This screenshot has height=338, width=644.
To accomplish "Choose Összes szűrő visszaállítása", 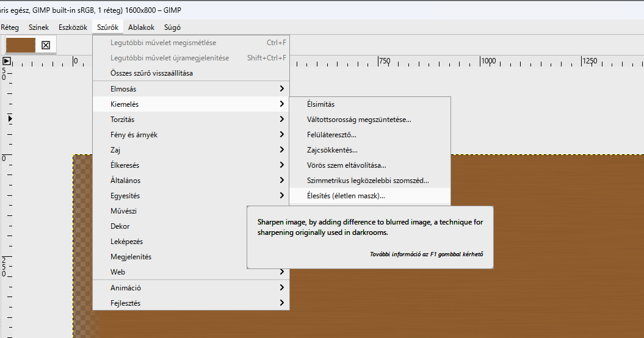I will coord(191,73).
